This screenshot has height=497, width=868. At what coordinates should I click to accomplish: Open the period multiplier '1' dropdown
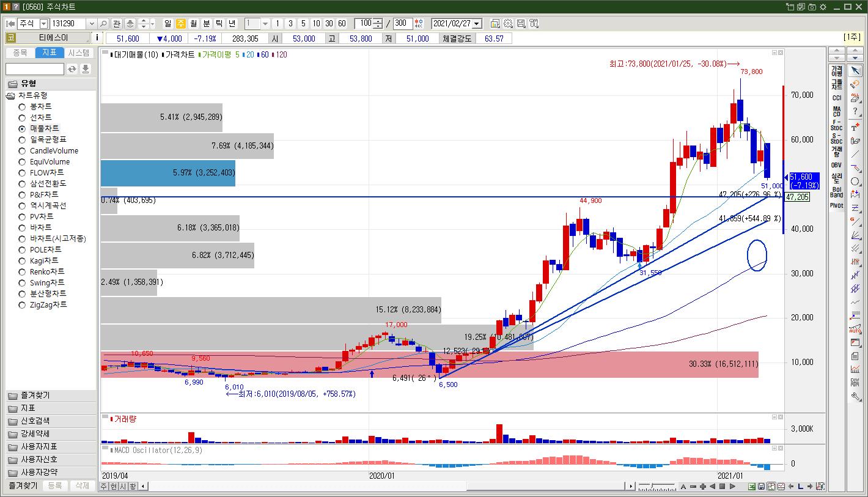265,23
